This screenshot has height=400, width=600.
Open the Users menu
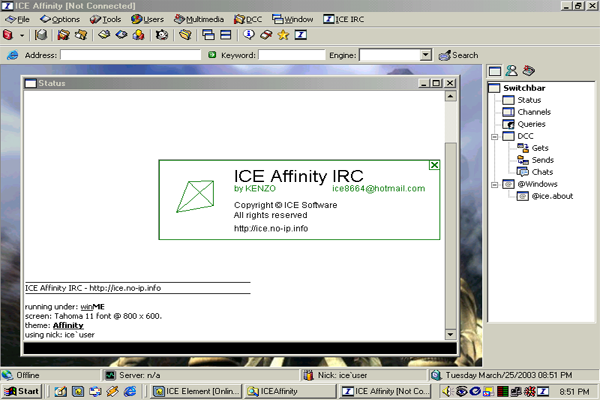tap(147, 19)
